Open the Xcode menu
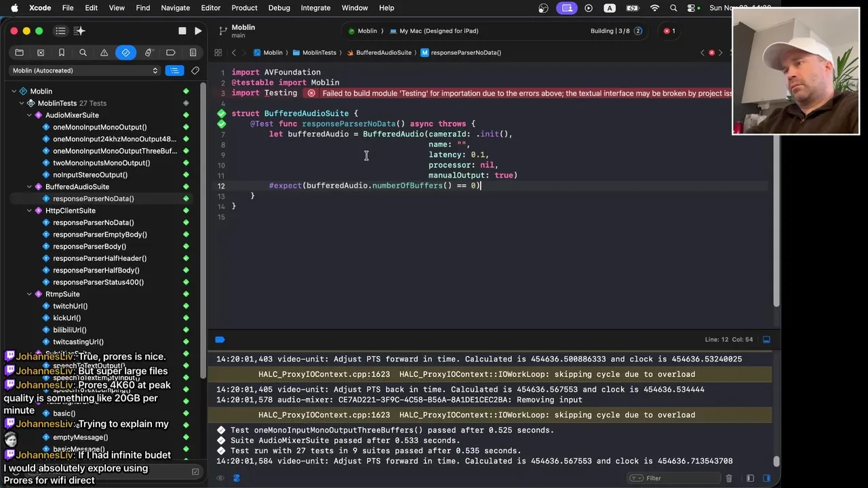 (x=40, y=7)
